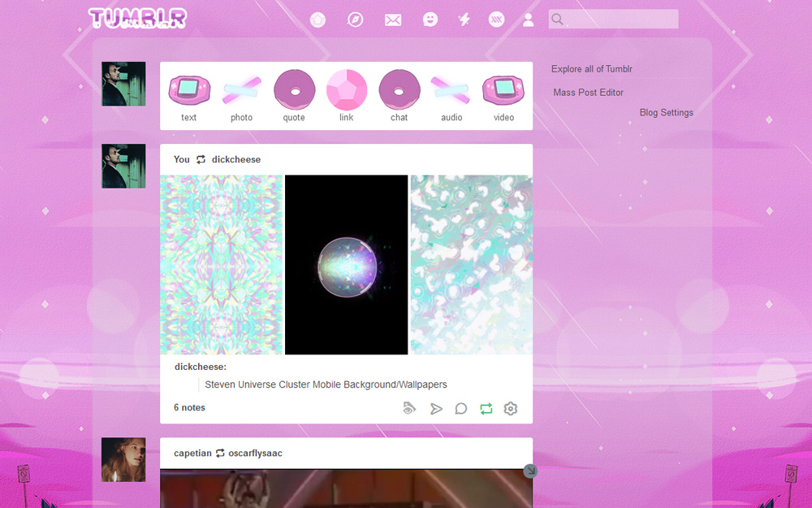Click the 'You' post author name
The image size is (812, 508).
pos(181,159)
